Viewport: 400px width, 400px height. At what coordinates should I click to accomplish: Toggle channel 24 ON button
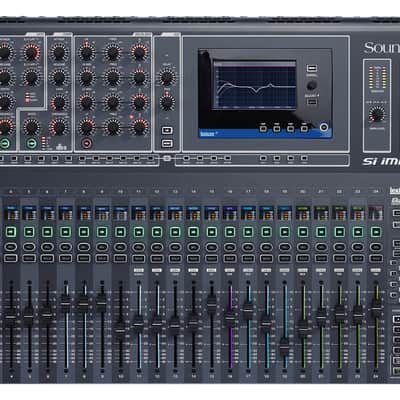pyautogui.click(x=376, y=232)
